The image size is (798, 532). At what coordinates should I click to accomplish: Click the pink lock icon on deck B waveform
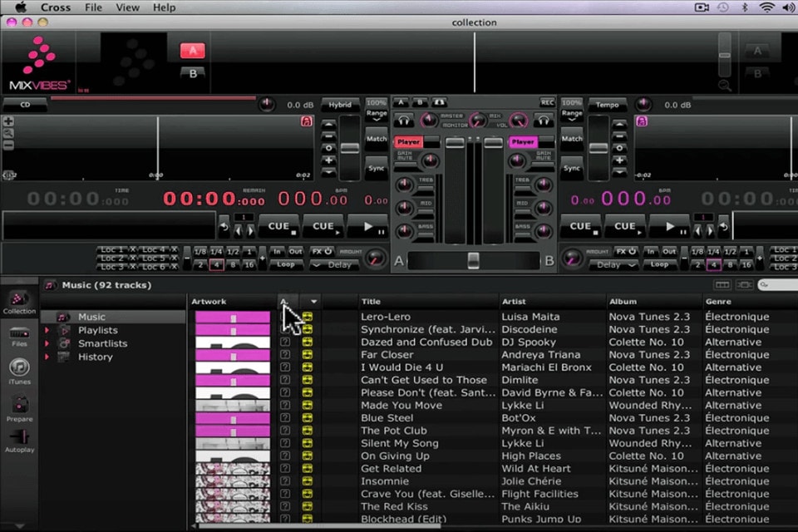click(x=642, y=121)
